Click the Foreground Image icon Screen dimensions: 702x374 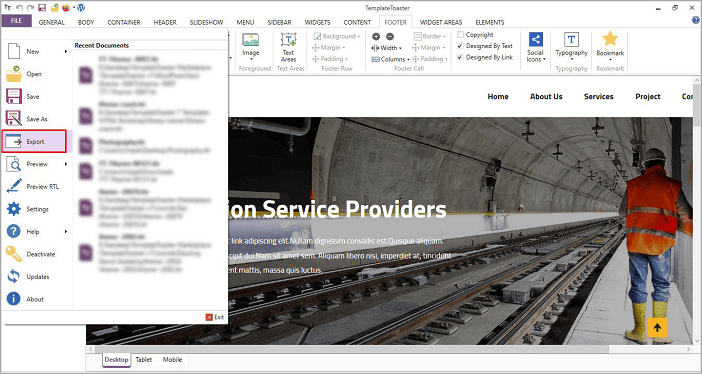click(x=251, y=40)
